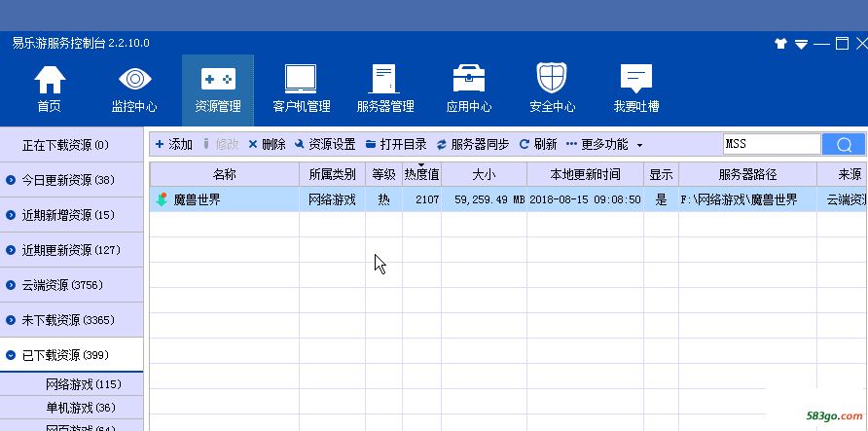Open 应用中心 toolbox icon
The height and width of the screenshot is (431, 868).
tap(469, 79)
